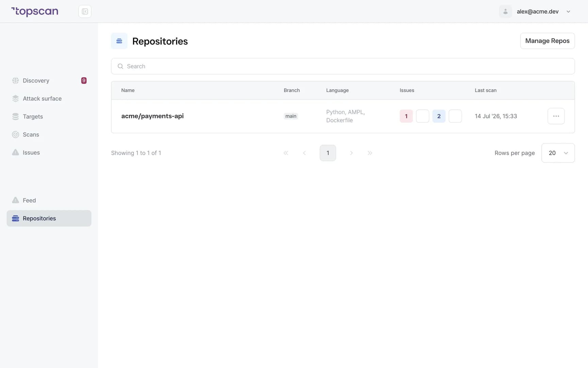The image size is (588, 368).
Task: Click the Repositories header icon
Action: pyautogui.click(x=119, y=41)
